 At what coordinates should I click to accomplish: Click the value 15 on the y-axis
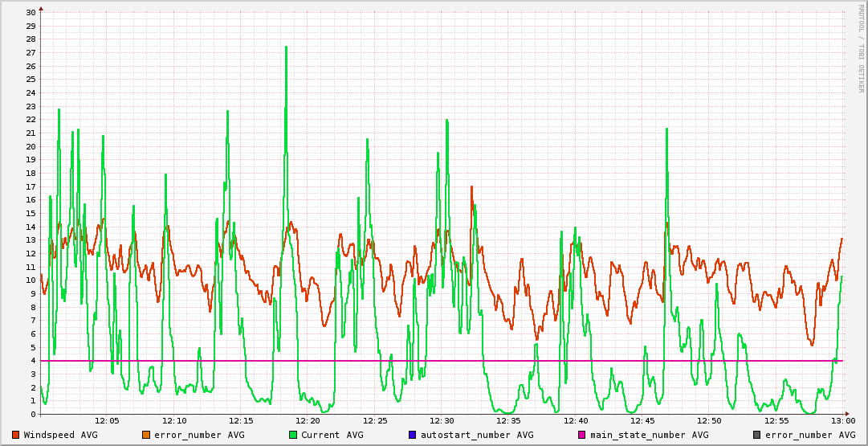pyautogui.click(x=31, y=213)
